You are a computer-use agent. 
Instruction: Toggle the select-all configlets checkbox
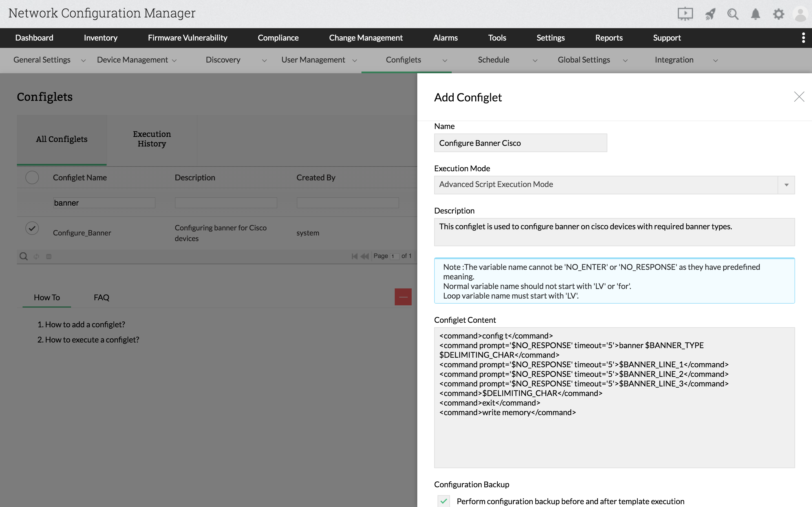[x=32, y=177]
